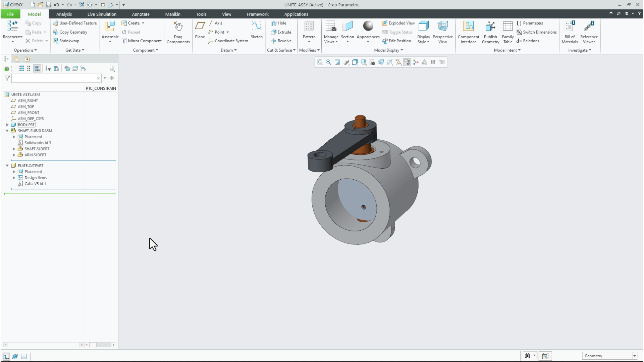Collapse the SHAFT-SUB.SLDASM node

7,131
